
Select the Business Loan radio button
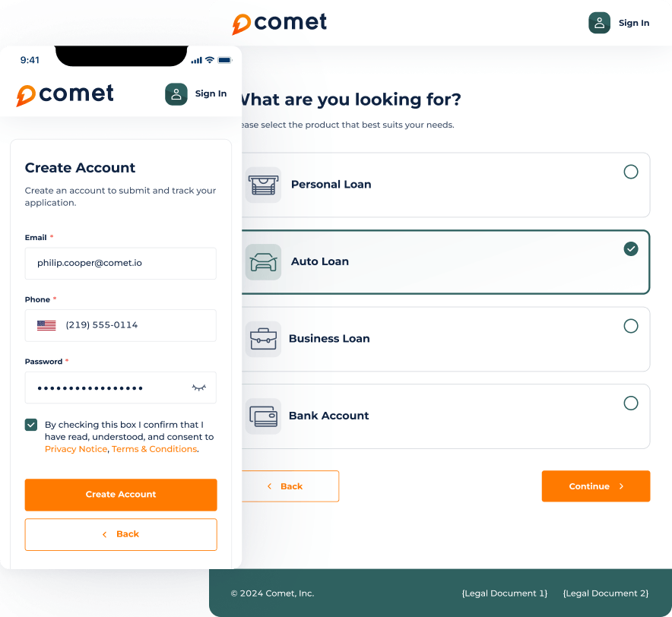(630, 326)
